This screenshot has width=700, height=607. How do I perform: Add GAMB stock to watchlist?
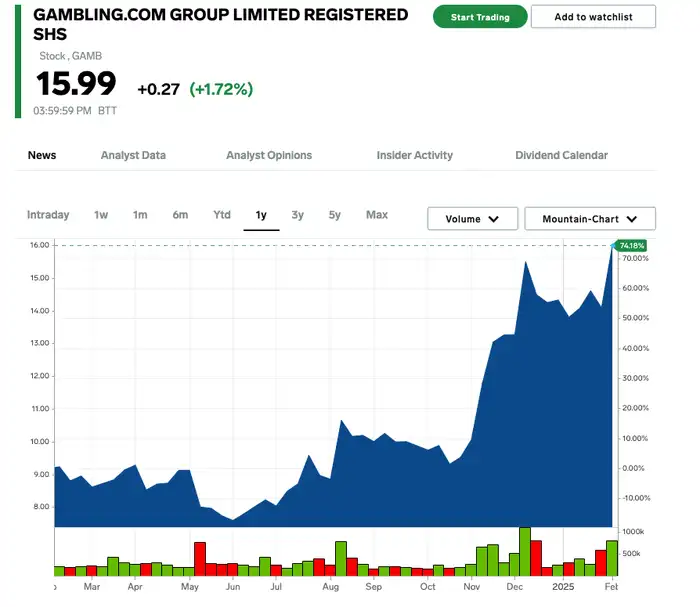pos(593,17)
